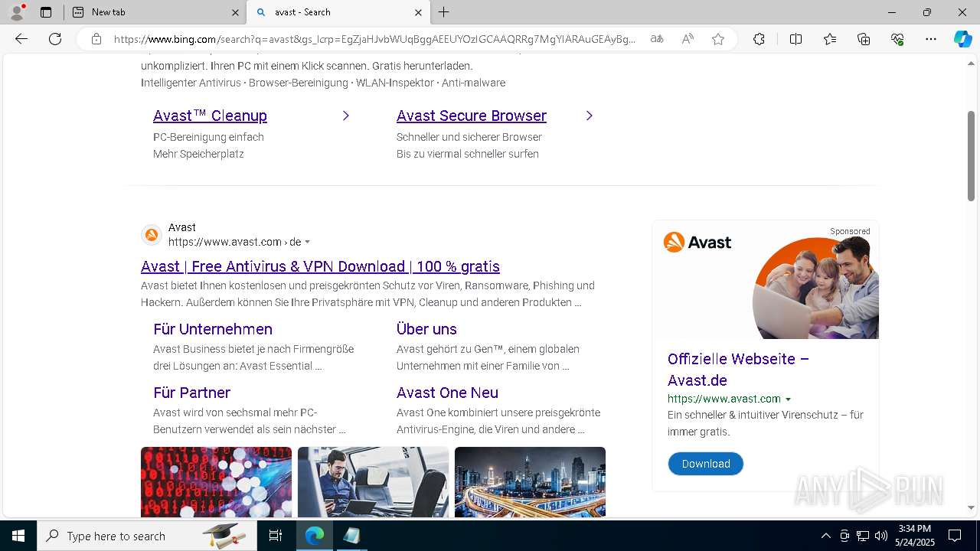Click 'Sponsored' label in ad card
Image resolution: width=980 pixels, height=551 pixels.
tap(850, 231)
